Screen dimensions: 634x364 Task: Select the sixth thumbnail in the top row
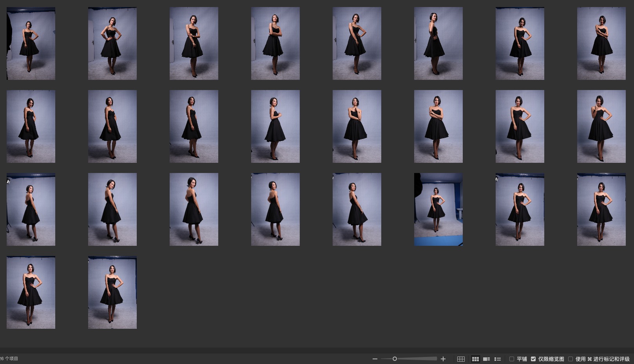438,43
